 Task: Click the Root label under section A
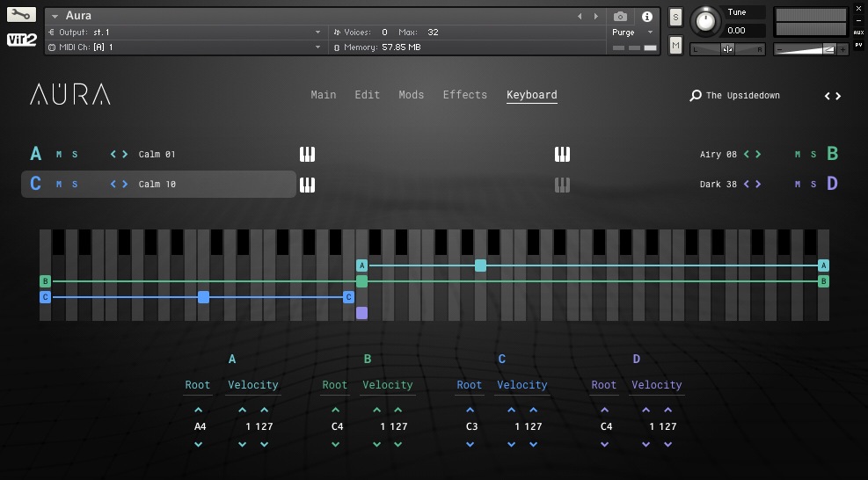click(x=198, y=385)
